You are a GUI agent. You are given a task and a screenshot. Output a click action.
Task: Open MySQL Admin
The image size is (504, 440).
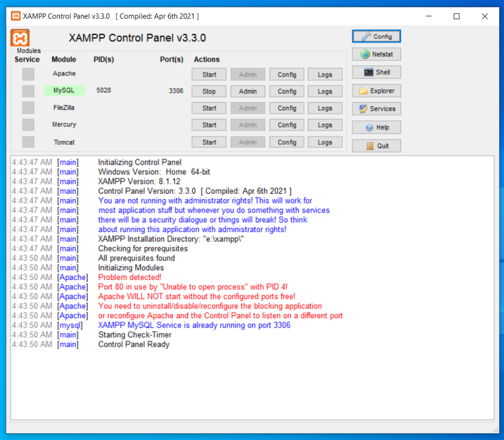tap(248, 92)
